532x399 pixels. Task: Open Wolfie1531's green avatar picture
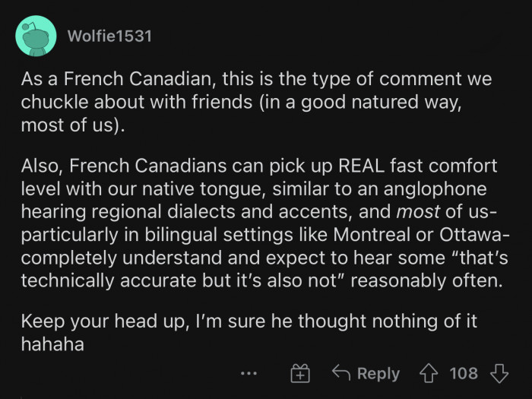click(x=36, y=36)
